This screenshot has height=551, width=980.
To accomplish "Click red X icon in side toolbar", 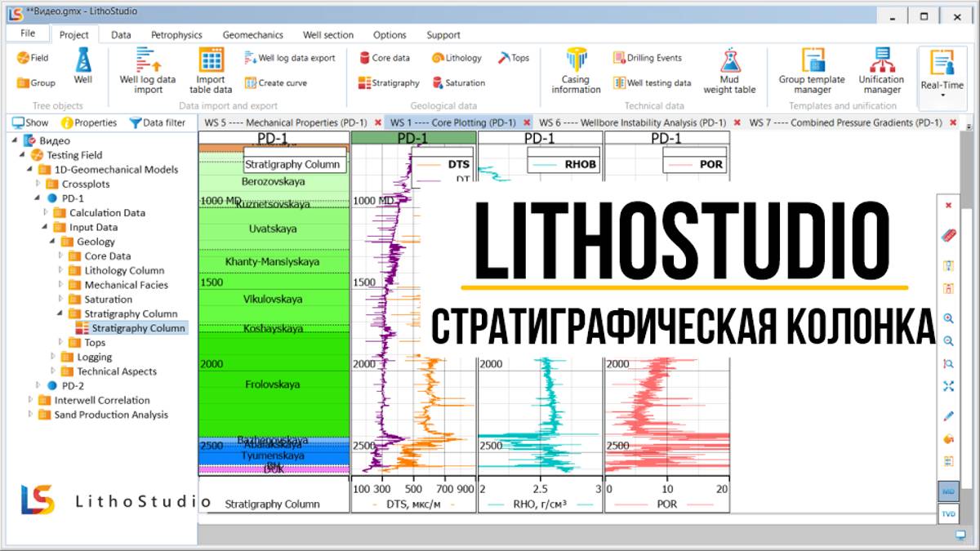I will 948,206.
